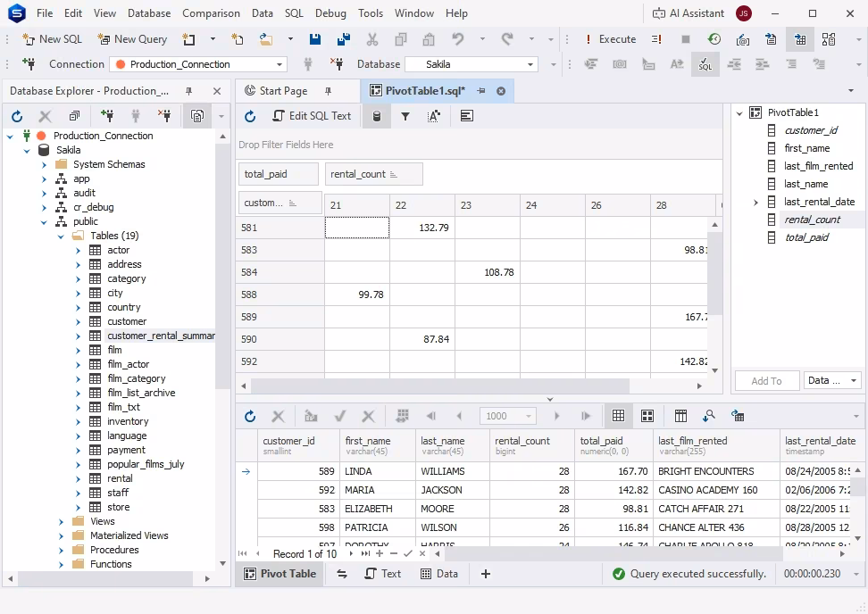
Task: Open the File menu
Action: coord(45,13)
